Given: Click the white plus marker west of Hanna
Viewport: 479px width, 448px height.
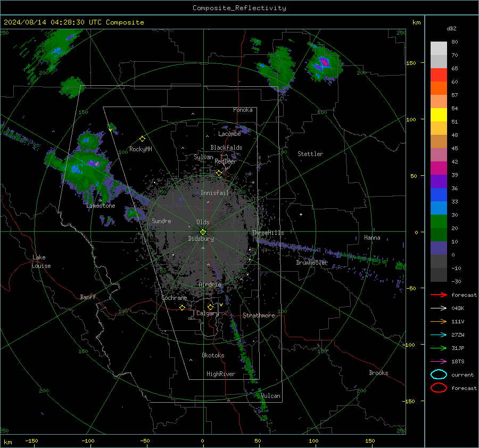Looking at the screenshot, I should pyautogui.click(x=301, y=214).
